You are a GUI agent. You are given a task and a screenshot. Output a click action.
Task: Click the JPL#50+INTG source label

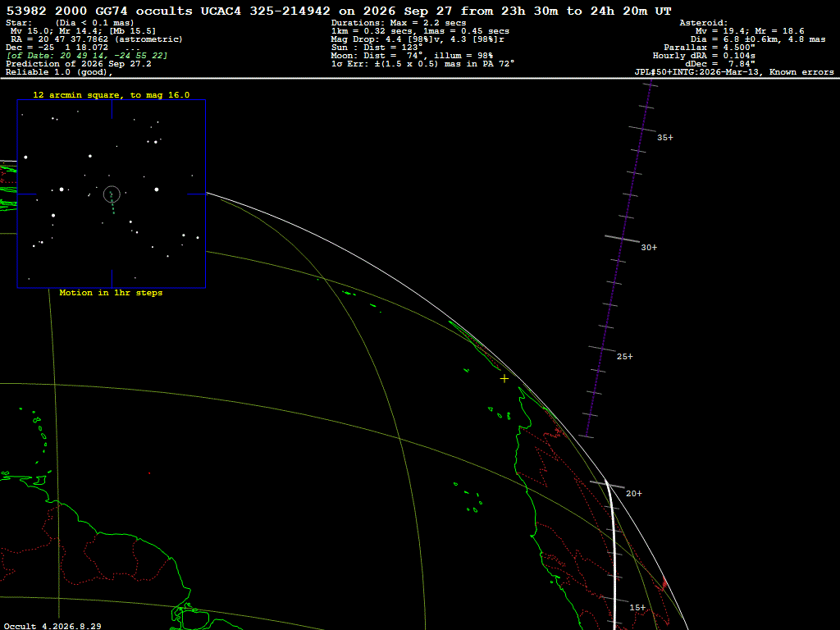[734, 72]
